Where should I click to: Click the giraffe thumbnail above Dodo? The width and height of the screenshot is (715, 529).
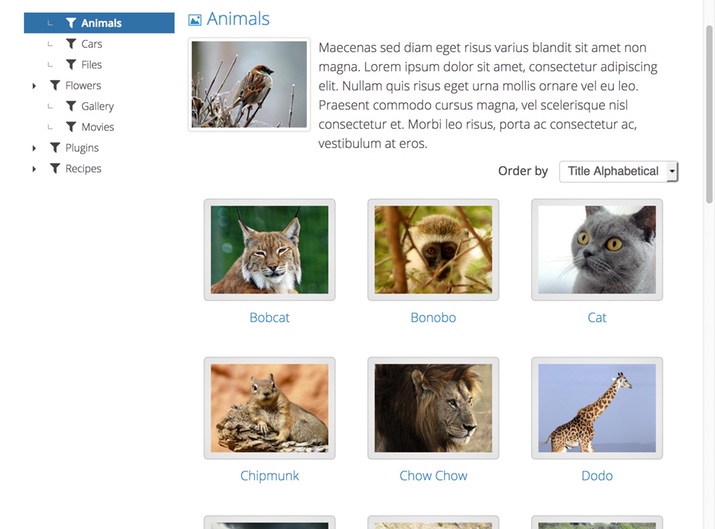(x=597, y=408)
